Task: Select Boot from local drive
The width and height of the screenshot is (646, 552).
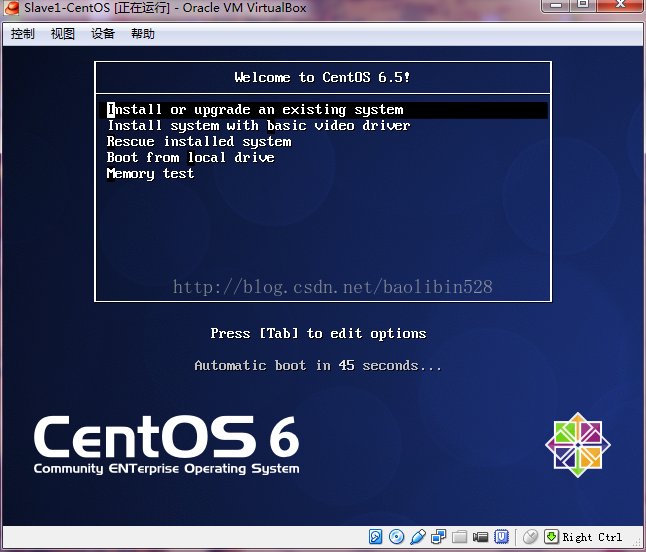Action: point(190,157)
